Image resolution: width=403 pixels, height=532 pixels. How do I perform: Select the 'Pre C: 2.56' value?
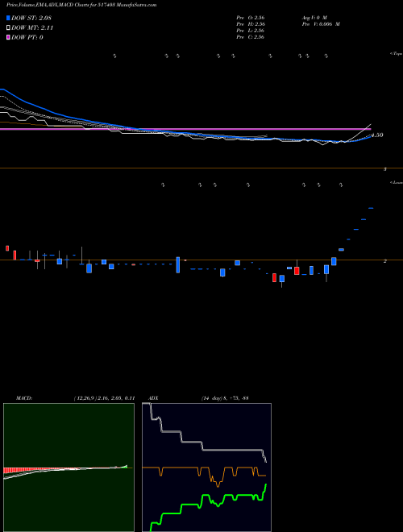click(x=251, y=37)
